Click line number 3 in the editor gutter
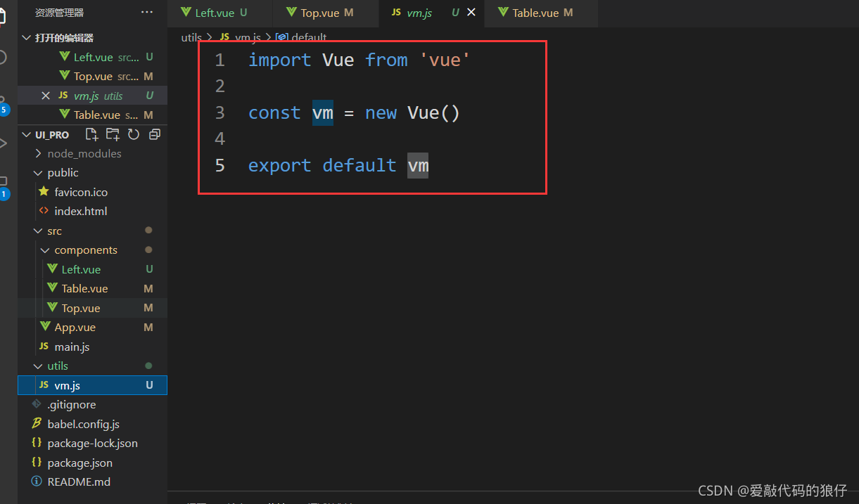 point(220,113)
